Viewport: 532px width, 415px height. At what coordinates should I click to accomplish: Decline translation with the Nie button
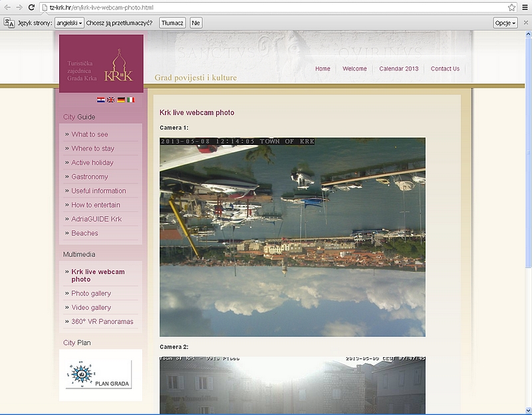click(x=196, y=23)
